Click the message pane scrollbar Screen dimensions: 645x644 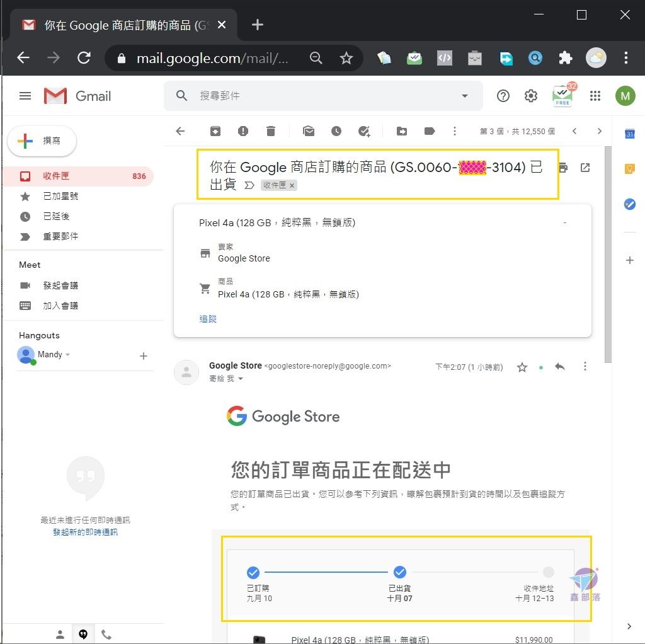(x=608, y=255)
